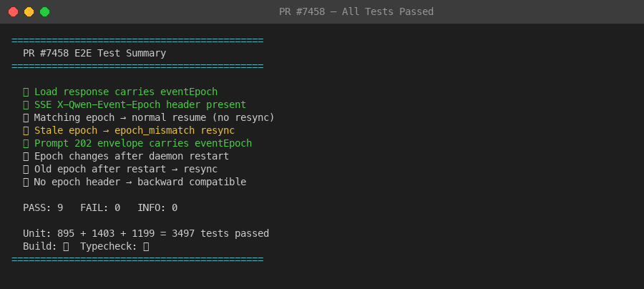Click the check glyph before 'Load response carries eventEpoch'
644x289 pixels.
click(26, 92)
